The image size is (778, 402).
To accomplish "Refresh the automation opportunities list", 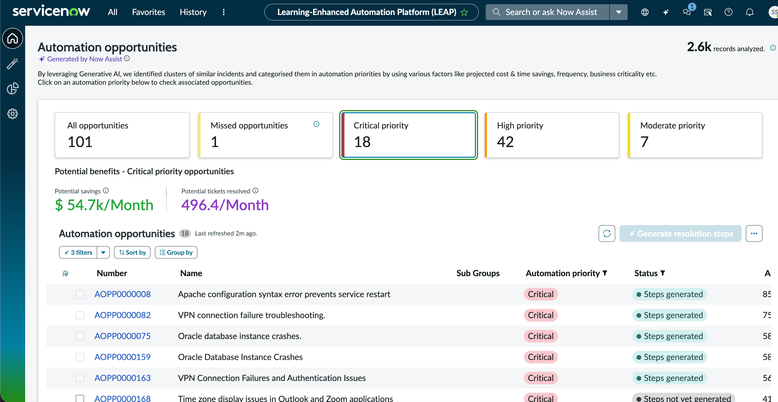I will click(x=607, y=233).
